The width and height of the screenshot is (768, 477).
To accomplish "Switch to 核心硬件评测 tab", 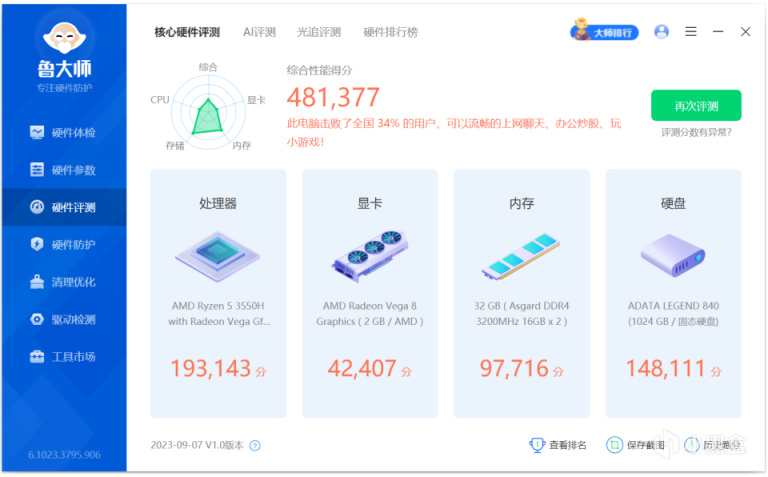I will pos(187,32).
